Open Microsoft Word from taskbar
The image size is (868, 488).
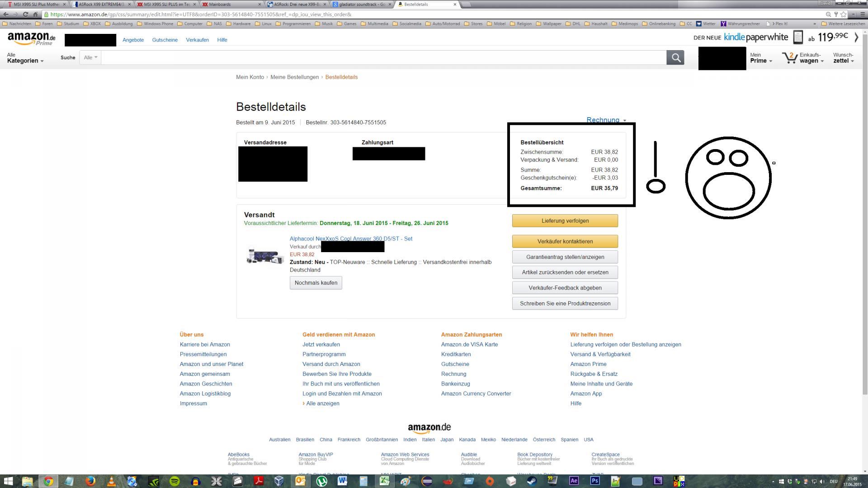(x=342, y=481)
